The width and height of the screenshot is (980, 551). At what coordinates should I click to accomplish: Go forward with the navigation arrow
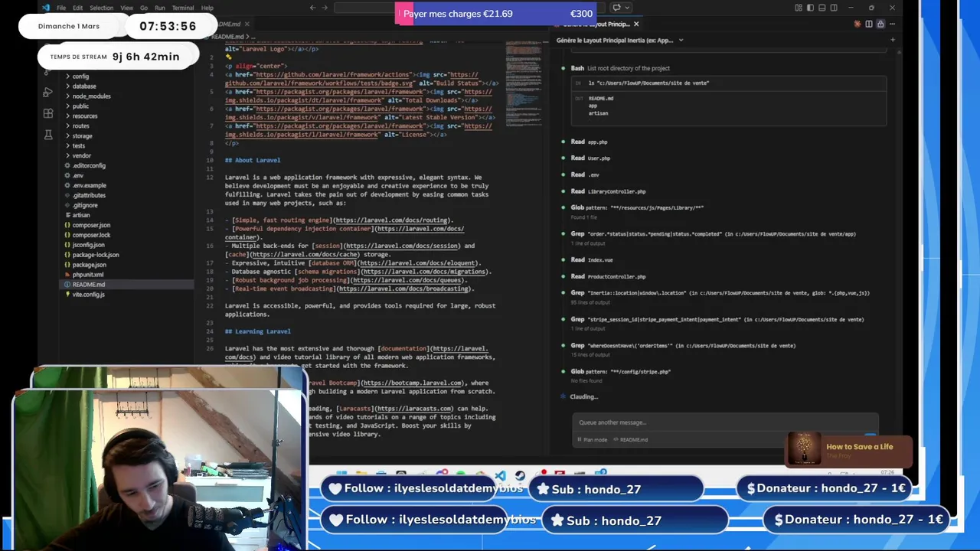point(325,8)
